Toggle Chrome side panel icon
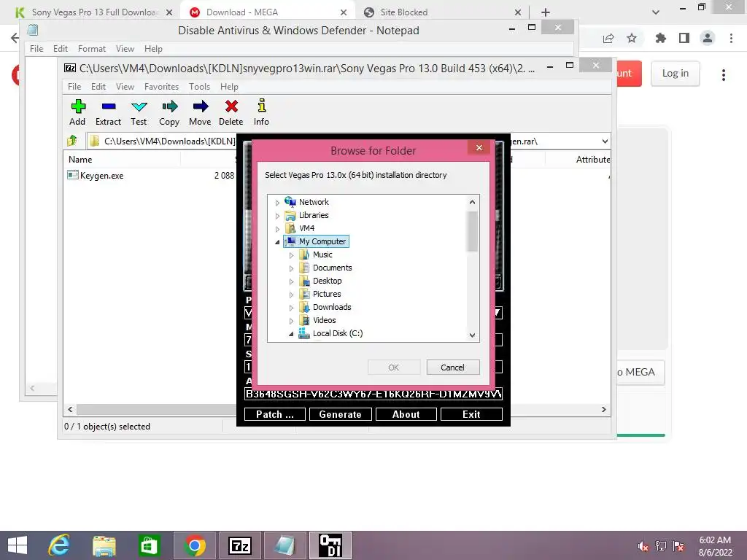 [x=684, y=38]
